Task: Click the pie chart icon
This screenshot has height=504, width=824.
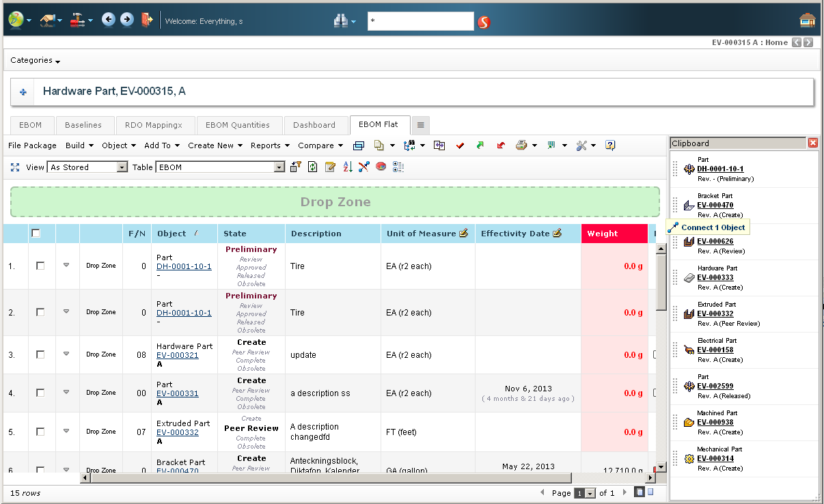Action: pyautogui.click(x=381, y=167)
